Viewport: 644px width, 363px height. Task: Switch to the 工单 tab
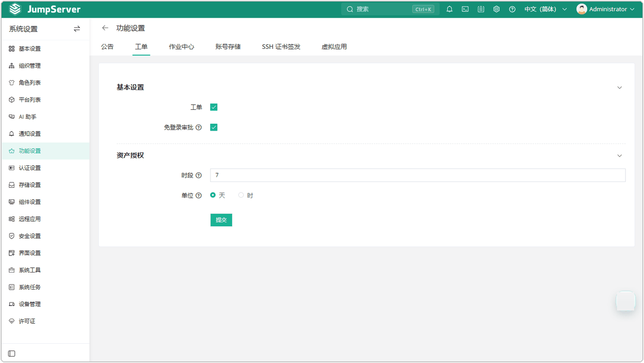tap(141, 47)
